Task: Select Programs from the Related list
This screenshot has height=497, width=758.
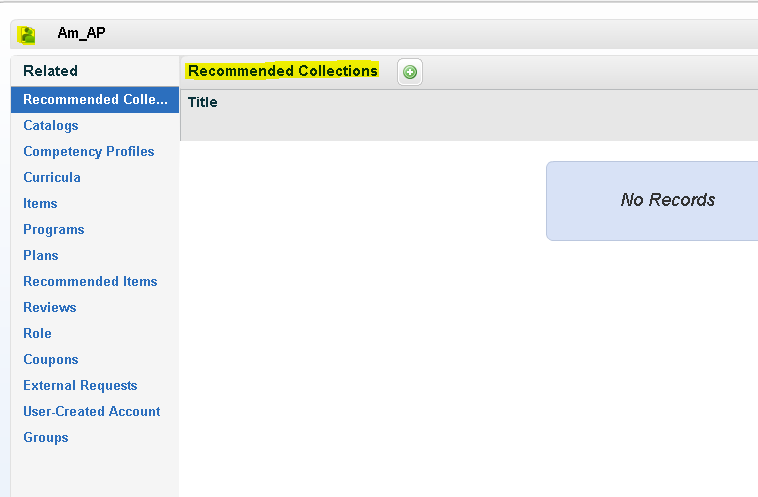Action: [x=54, y=230]
